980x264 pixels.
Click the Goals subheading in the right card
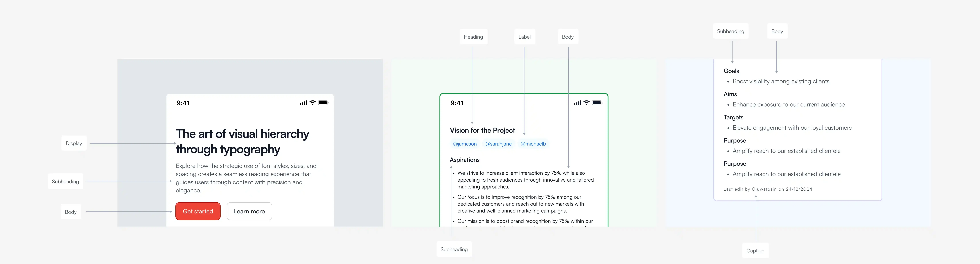coord(731,71)
